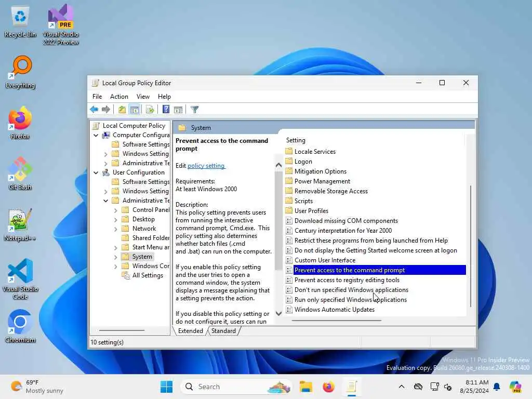Screen dimensions: 532x399
Task: Open the Mitigation Options folder
Action: [320, 171]
